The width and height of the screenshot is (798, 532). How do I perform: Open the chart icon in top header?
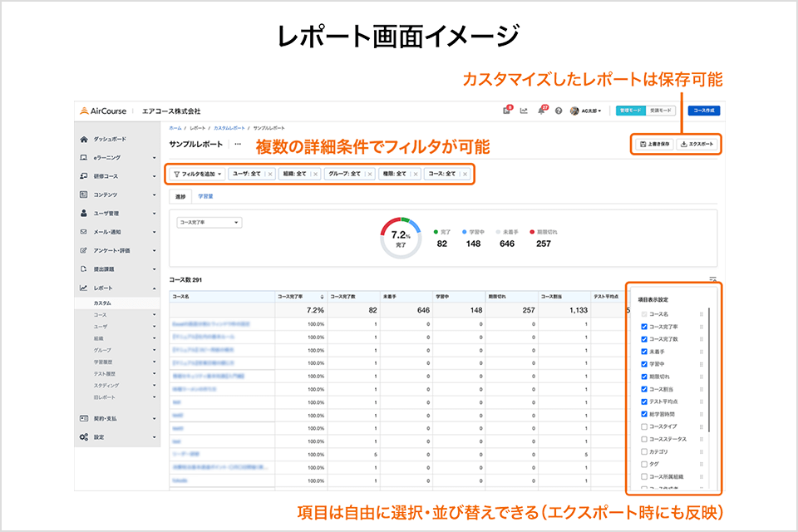coord(524,111)
